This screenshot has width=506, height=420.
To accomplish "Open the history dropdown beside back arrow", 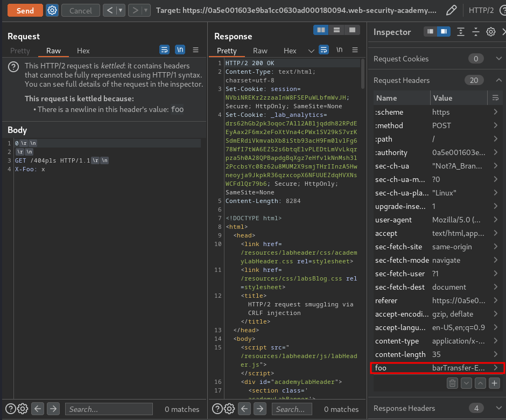I will coord(121,10).
